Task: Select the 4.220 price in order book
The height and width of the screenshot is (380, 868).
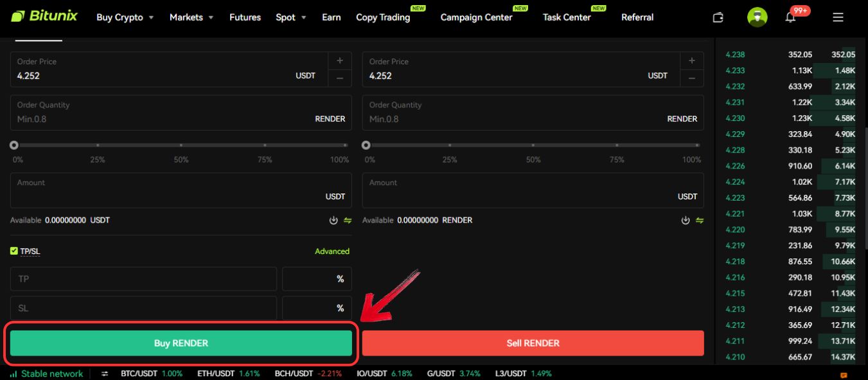Action: click(735, 230)
